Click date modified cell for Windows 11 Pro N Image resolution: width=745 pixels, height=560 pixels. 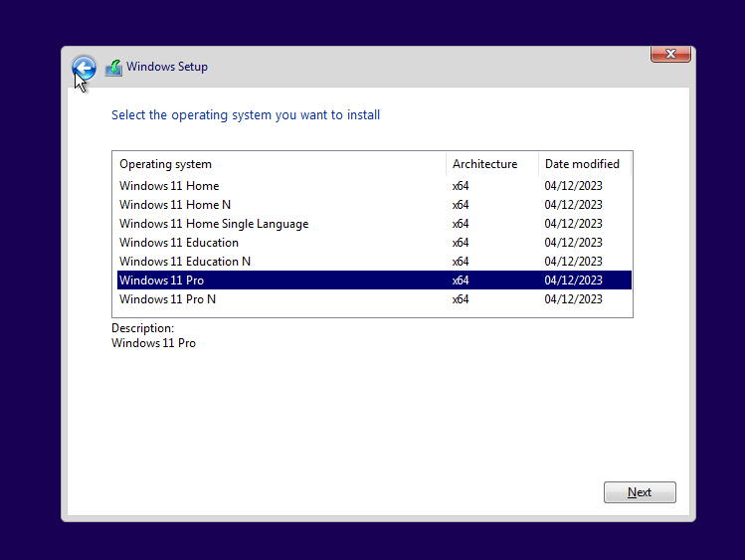point(573,299)
